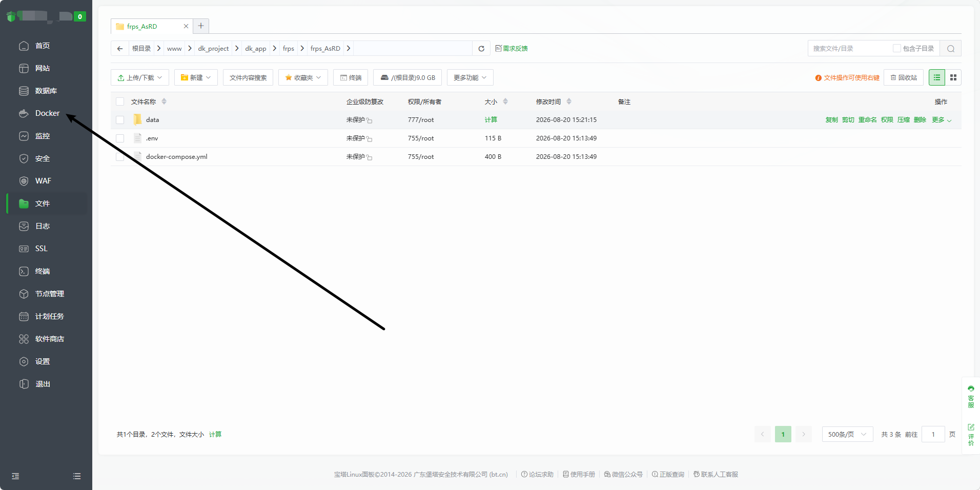Switch to grid icon view
The image size is (980, 490).
[x=953, y=77]
